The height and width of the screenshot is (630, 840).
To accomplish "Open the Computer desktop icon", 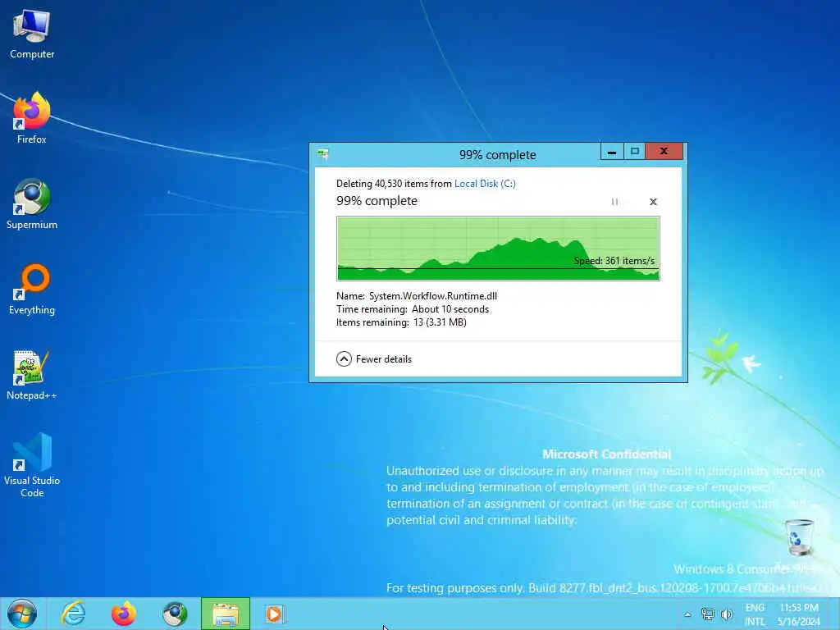I will (x=32, y=34).
